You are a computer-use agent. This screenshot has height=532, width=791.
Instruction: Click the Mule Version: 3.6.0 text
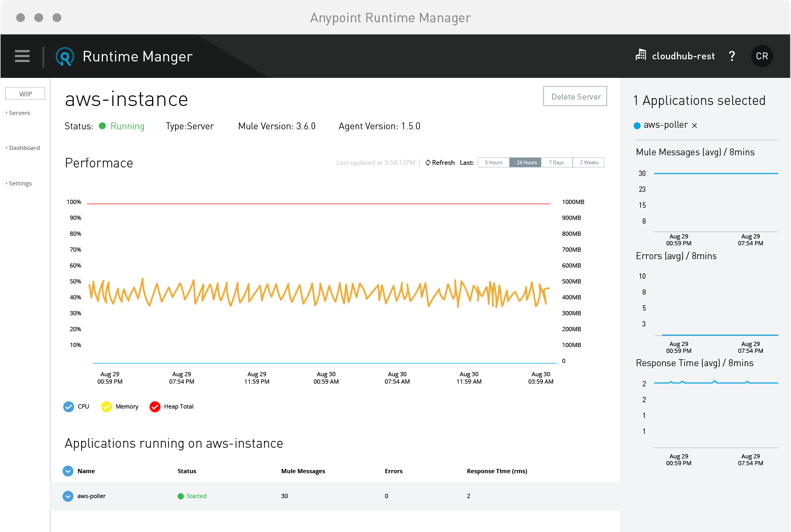[277, 126]
